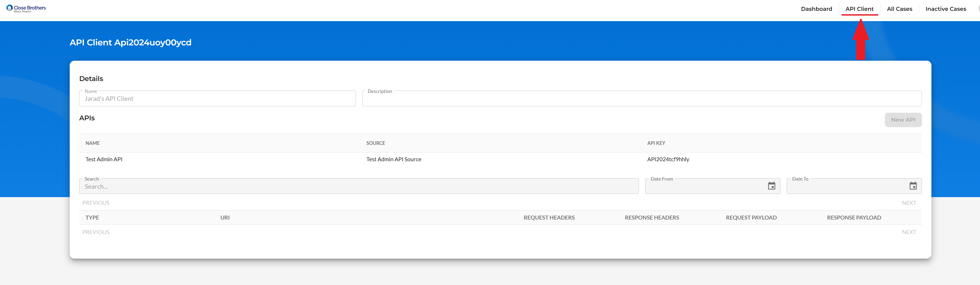Click the API key value API2024tcf9hhly
The image size is (980, 285).
click(x=668, y=159)
